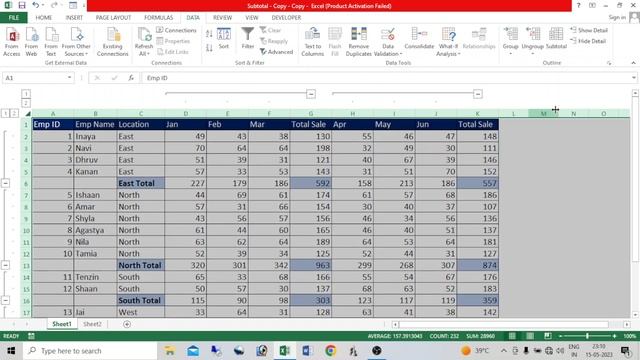Switch to the Sheet2 tab

92,324
